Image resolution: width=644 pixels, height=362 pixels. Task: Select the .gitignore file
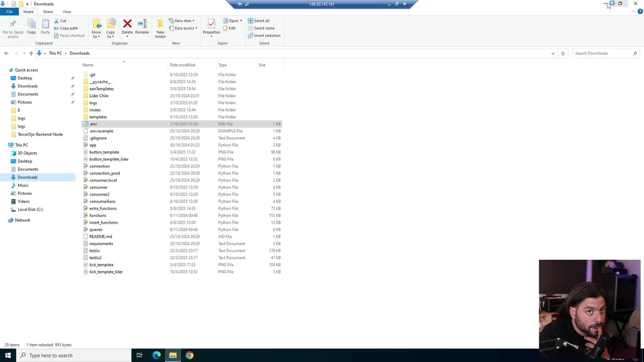(98, 138)
